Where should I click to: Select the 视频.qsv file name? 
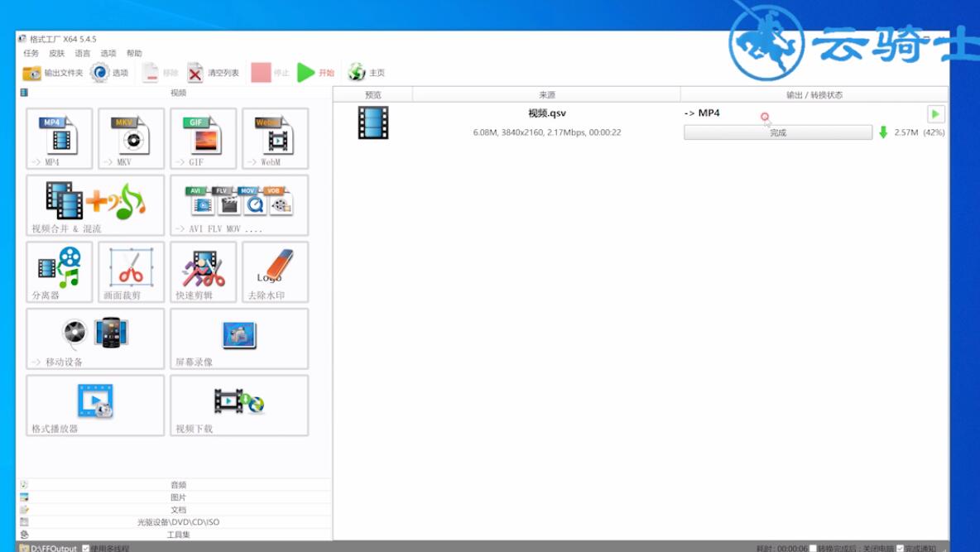[x=547, y=113]
